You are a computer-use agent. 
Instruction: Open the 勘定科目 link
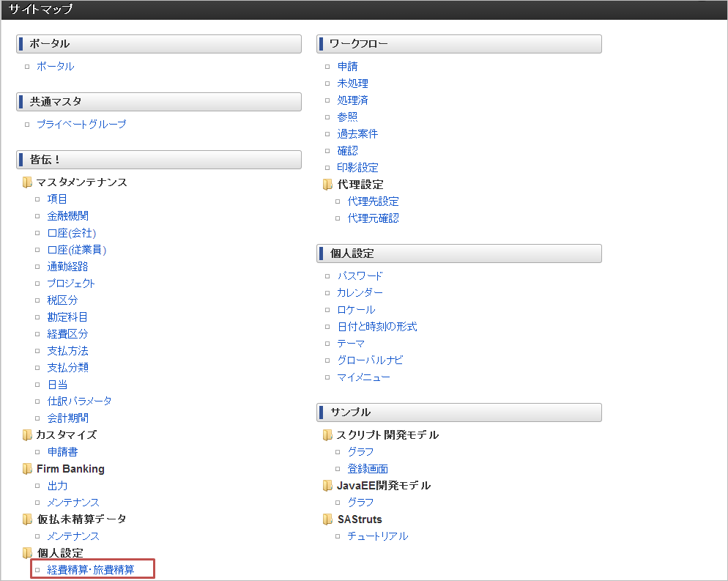tap(67, 317)
